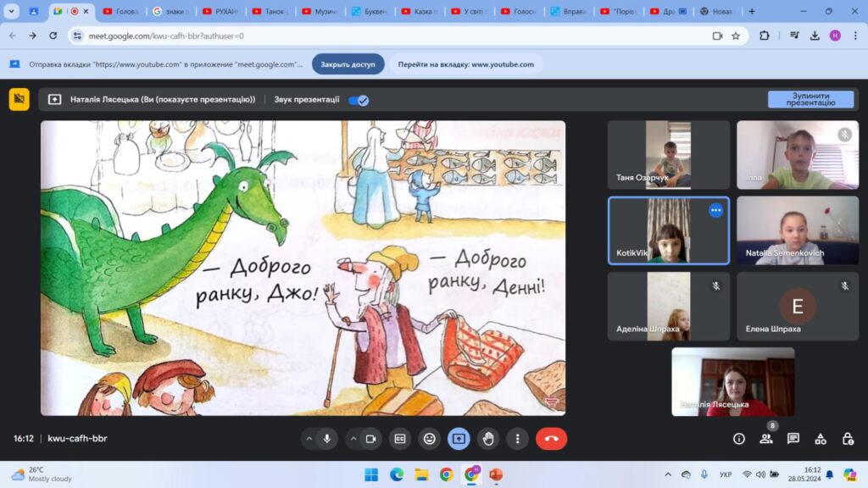868x488 pixels.
Task: Select Таня Озарчук video tile
Action: point(668,155)
